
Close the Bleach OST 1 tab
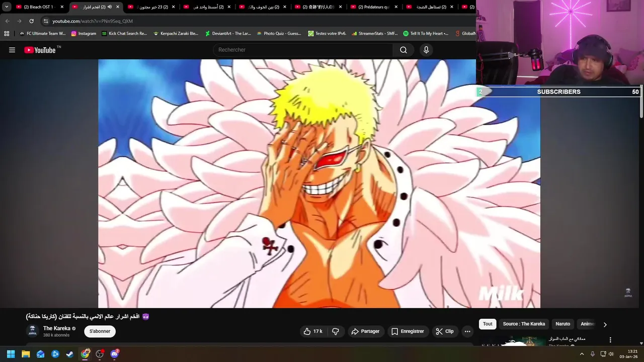coord(62,7)
